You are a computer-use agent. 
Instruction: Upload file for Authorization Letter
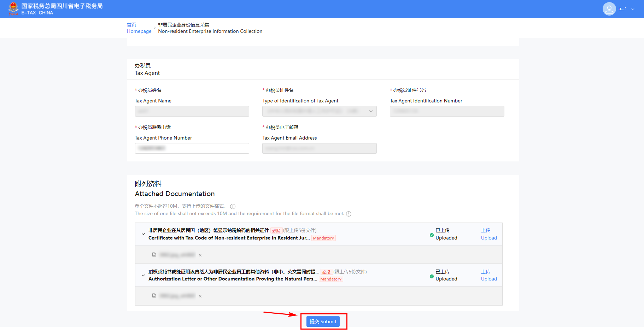click(x=489, y=275)
